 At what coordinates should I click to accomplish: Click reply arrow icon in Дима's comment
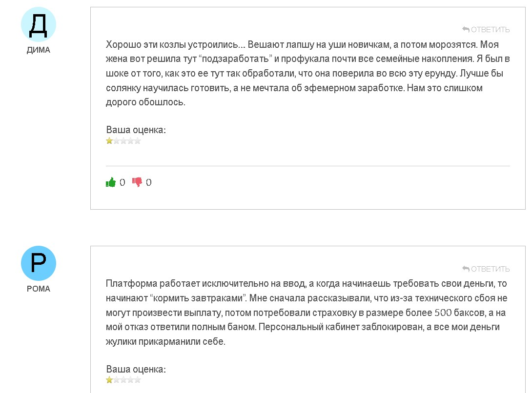[466, 30]
